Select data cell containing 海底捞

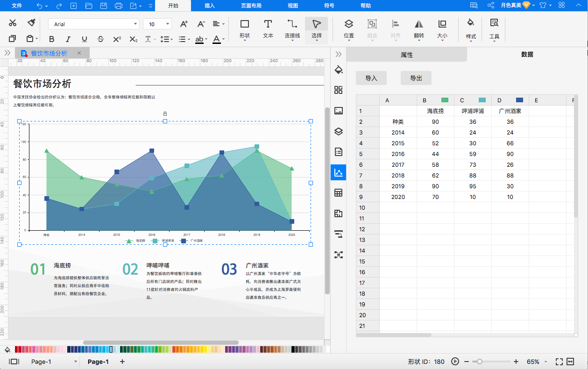pyautogui.click(x=435, y=111)
